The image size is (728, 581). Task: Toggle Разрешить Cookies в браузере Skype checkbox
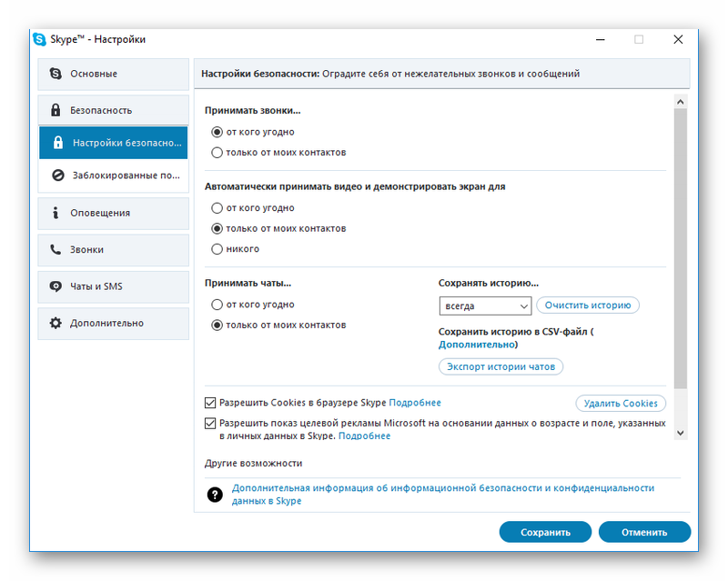[210, 403]
